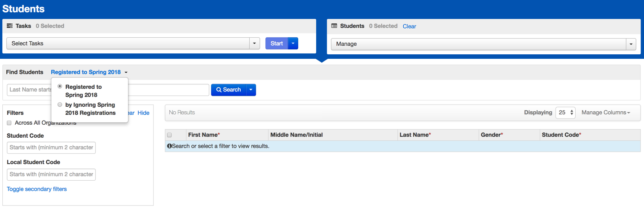Click the Tasks list icon

[x=9, y=26]
